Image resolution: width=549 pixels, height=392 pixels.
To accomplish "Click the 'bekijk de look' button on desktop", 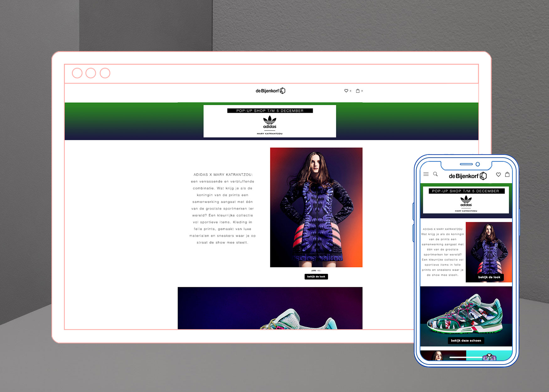I will pos(316,277).
